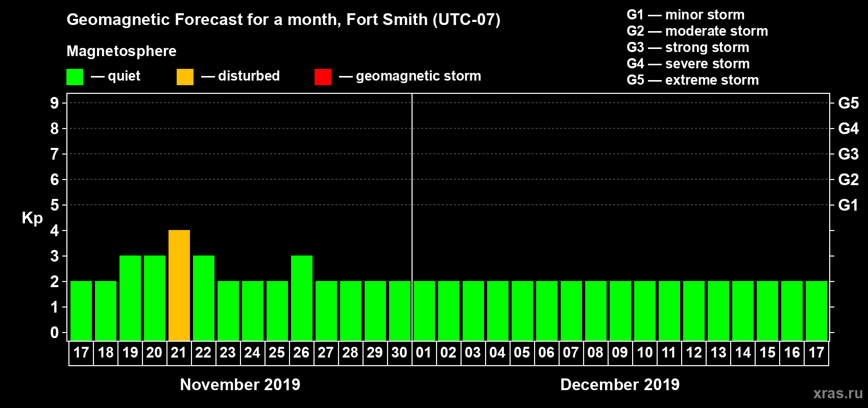Click the red geomagnetic storm legend swatch

point(323,77)
